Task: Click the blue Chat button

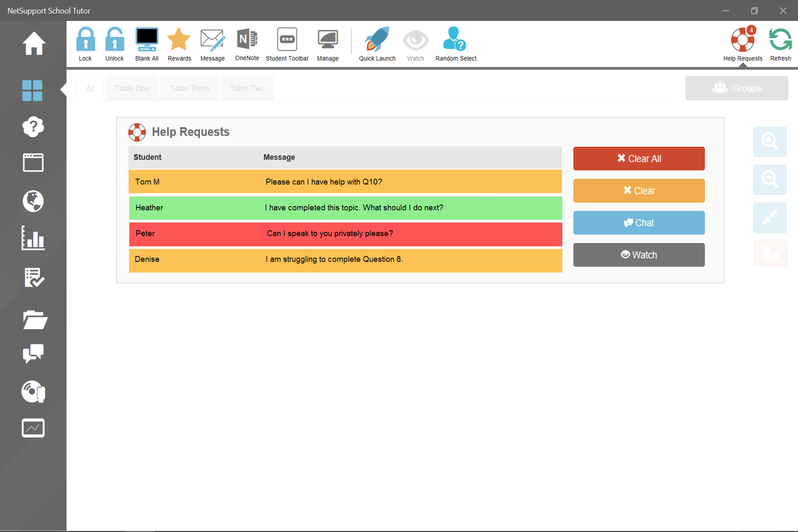Action: pyautogui.click(x=638, y=223)
